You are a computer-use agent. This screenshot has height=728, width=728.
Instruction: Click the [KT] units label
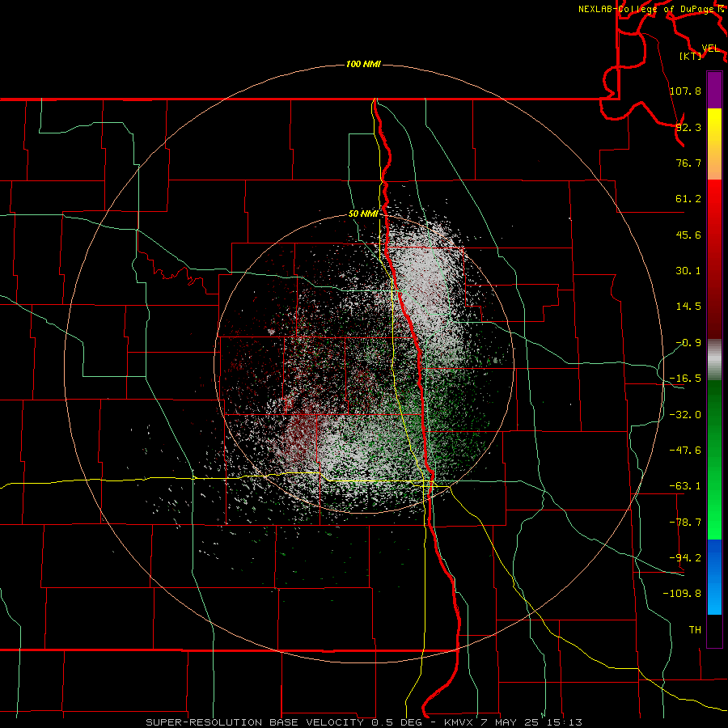(691, 56)
